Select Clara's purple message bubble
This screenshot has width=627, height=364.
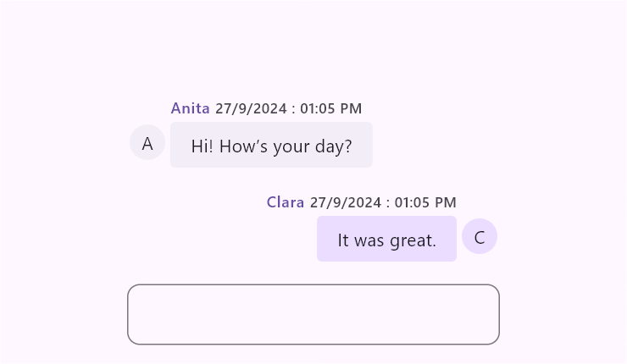point(386,239)
